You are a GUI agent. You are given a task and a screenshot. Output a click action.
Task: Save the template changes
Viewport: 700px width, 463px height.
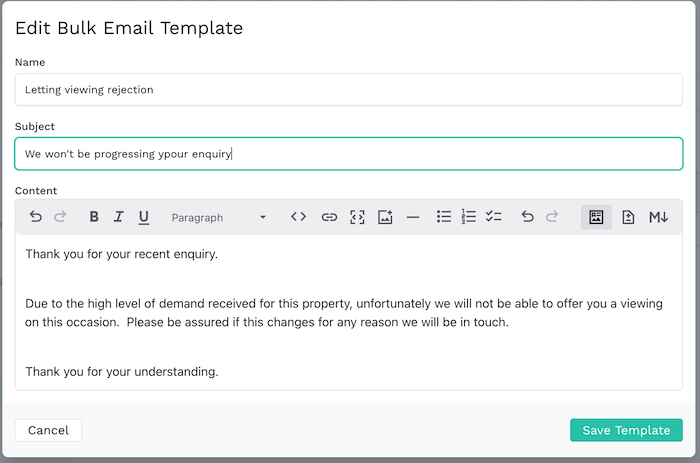tap(626, 430)
